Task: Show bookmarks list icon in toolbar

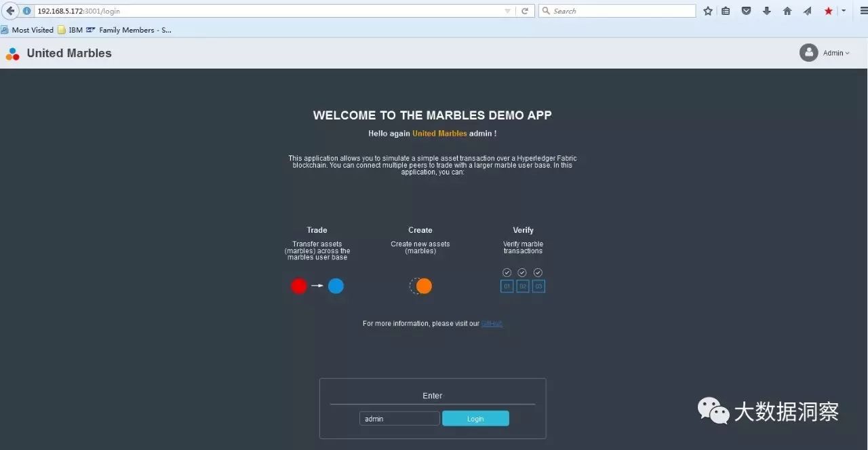Action: point(726,11)
